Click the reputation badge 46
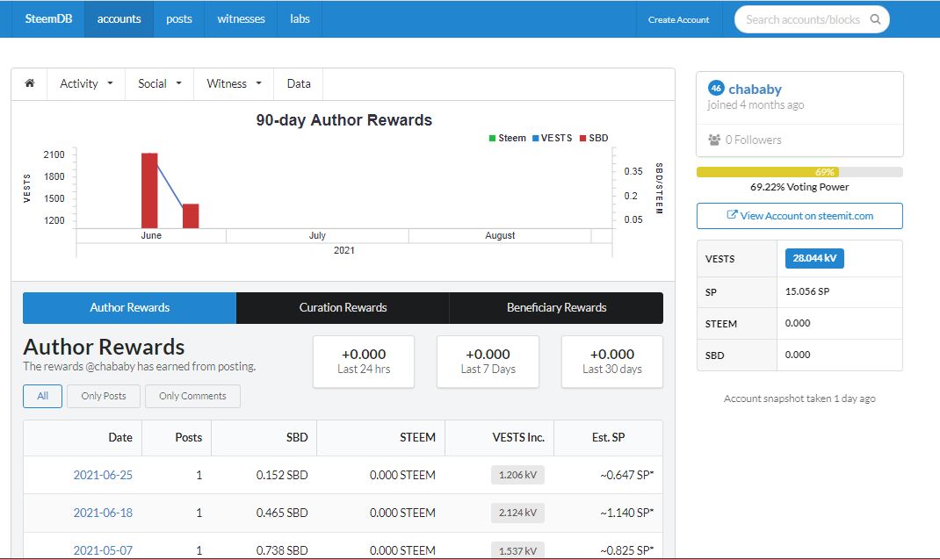Screen dimensions: 940x560 716,88
